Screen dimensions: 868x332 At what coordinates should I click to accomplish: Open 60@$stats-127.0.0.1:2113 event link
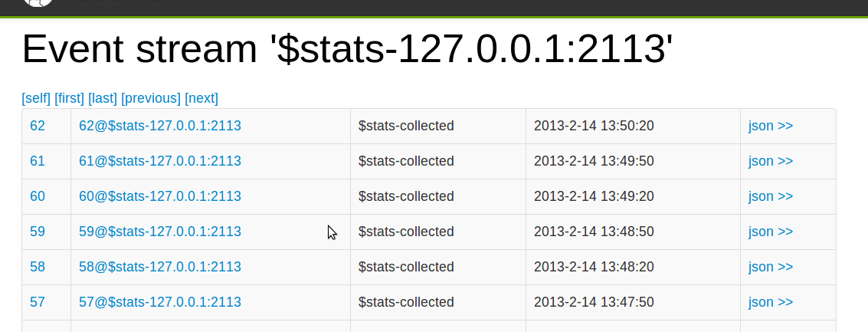click(x=160, y=196)
